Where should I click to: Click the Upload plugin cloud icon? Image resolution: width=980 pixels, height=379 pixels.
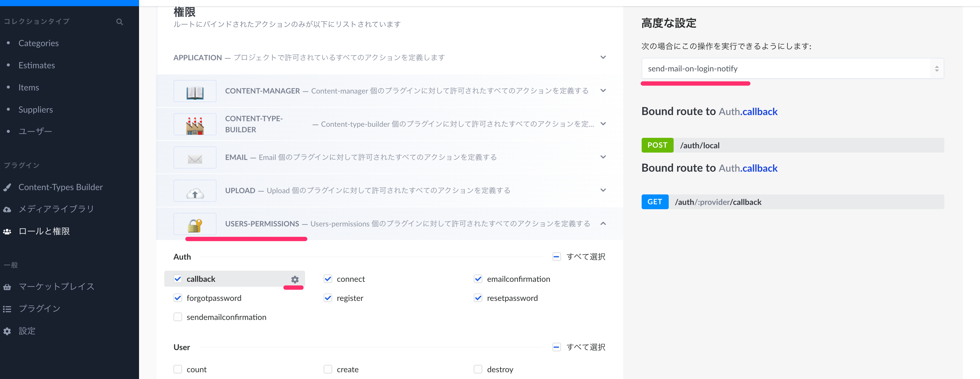(194, 190)
